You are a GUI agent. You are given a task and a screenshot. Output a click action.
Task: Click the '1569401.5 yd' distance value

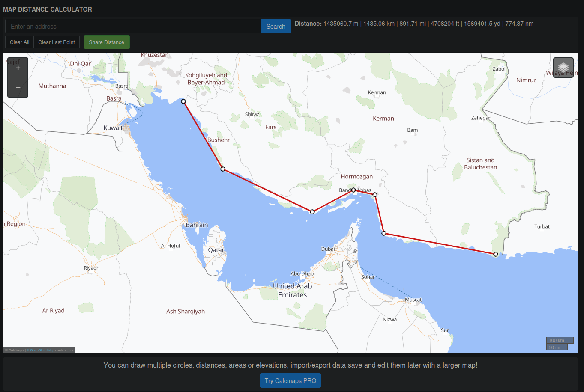click(x=482, y=24)
